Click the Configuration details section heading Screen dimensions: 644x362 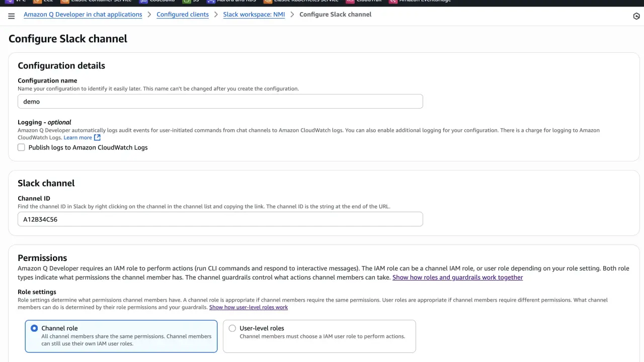[61, 66]
